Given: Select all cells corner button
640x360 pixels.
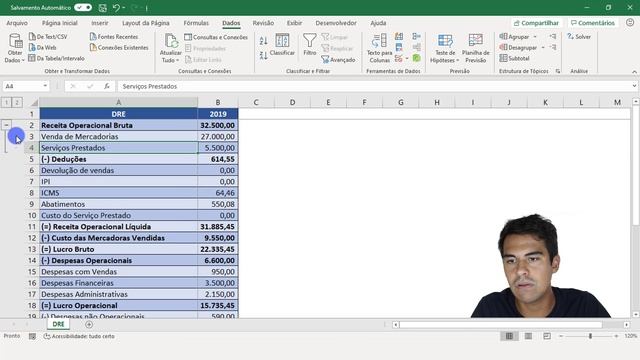Looking at the screenshot, I should coord(34,102).
